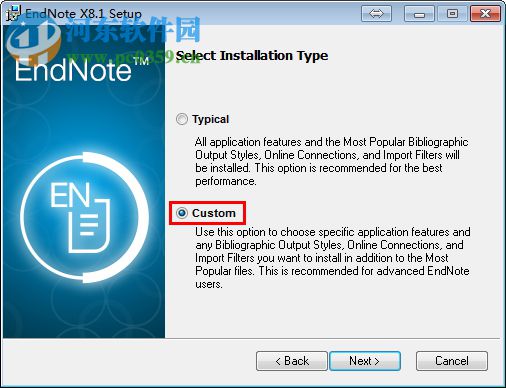Minimize the EndNote X8.1 Setup window
Viewport: 506px width, 388px height.
tap(419, 14)
